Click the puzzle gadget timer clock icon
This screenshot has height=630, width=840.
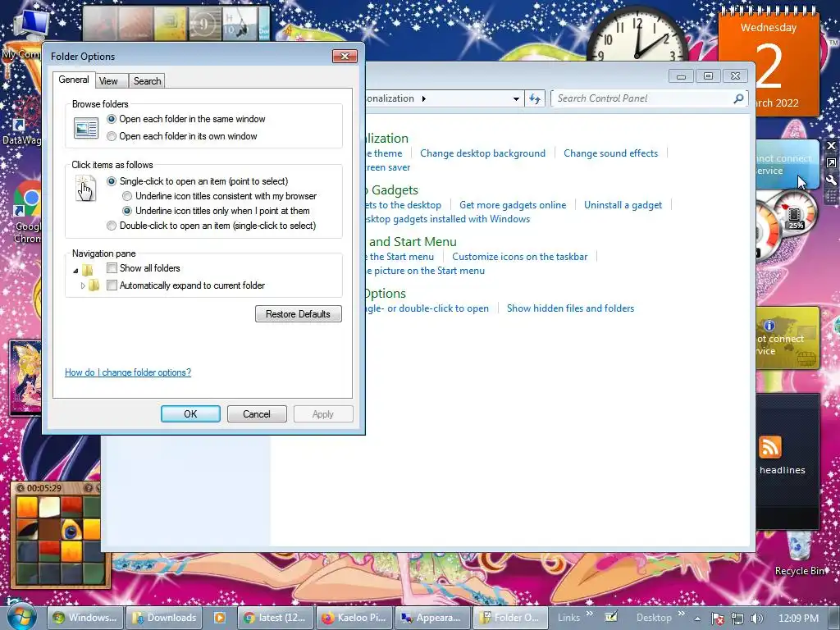pyautogui.click(x=21, y=488)
